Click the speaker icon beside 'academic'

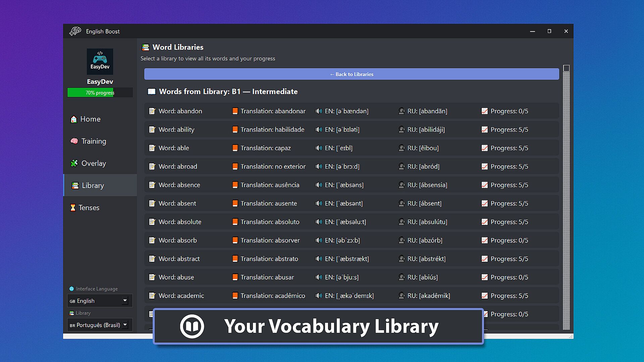(318, 296)
